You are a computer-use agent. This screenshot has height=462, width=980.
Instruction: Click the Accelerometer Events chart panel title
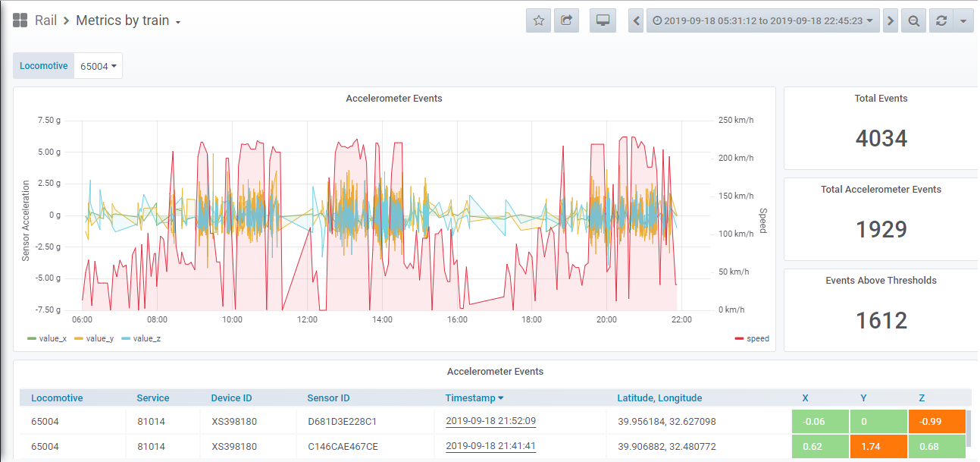point(394,98)
